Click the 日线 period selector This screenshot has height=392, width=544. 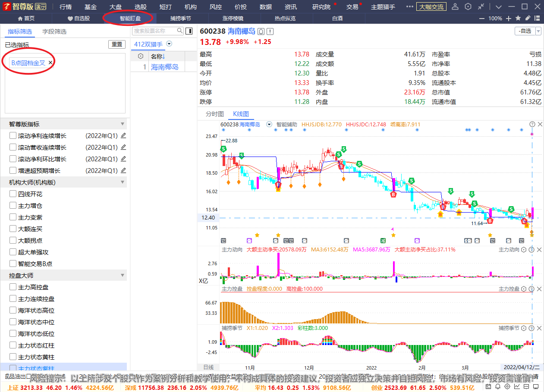click(x=208, y=367)
